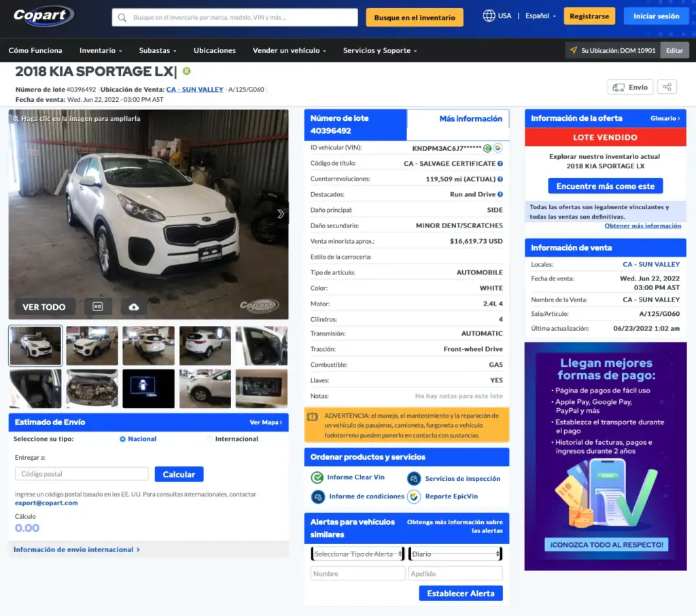696x616 pixels.
Task: Click the Nombre input field
Action: [358, 573]
